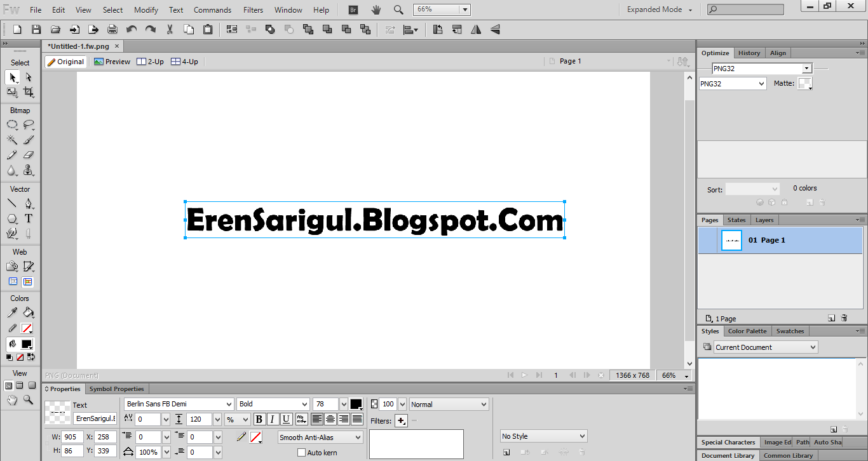Click the Matte color swatch
868x461 pixels.
(804, 83)
